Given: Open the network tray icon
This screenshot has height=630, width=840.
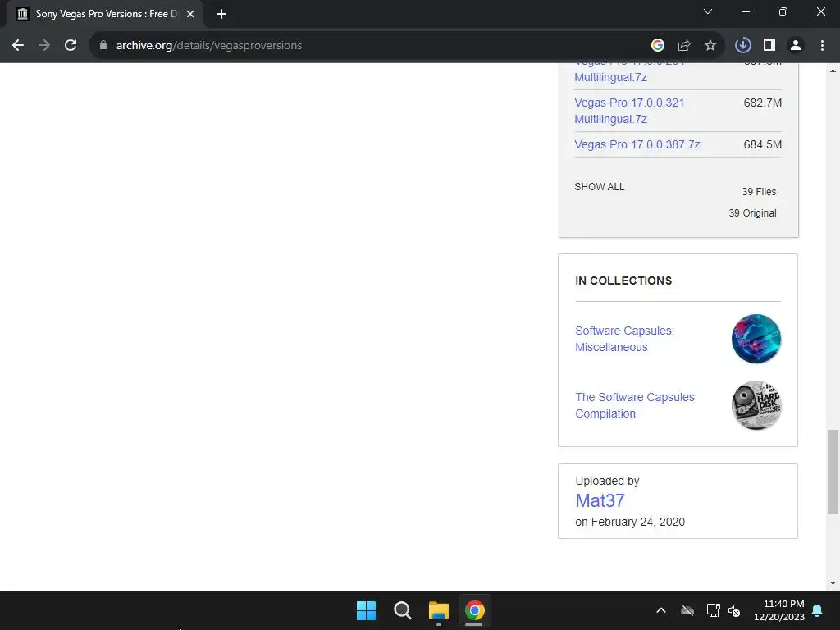Looking at the screenshot, I should click(x=713, y=610).
